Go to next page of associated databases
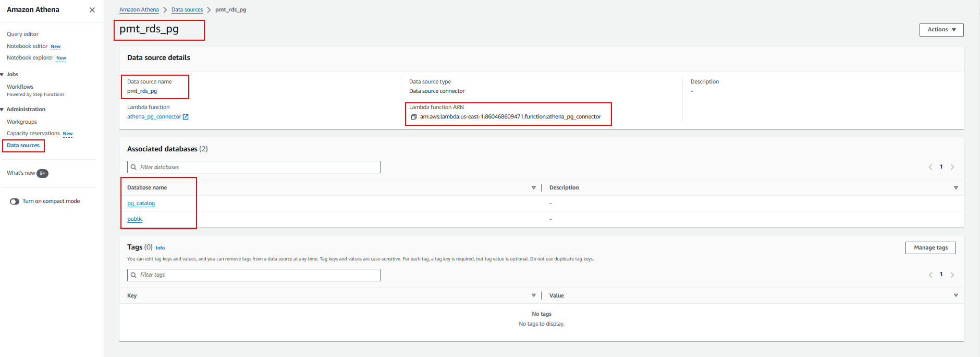The image size is (980, 357). point(952,167)
